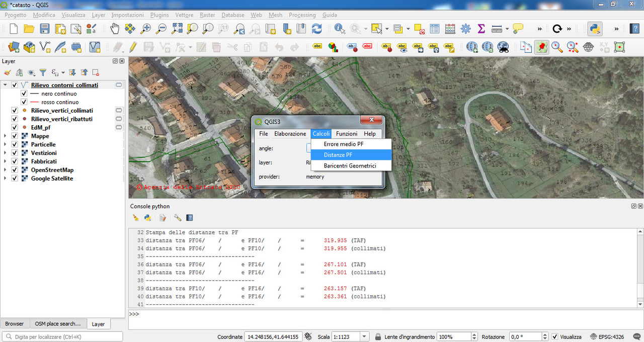Image resolution: width=644 pixels, height=342 pixels.
Task: Toggle Google Satellite layer visibility
Action: click(15, 178)
